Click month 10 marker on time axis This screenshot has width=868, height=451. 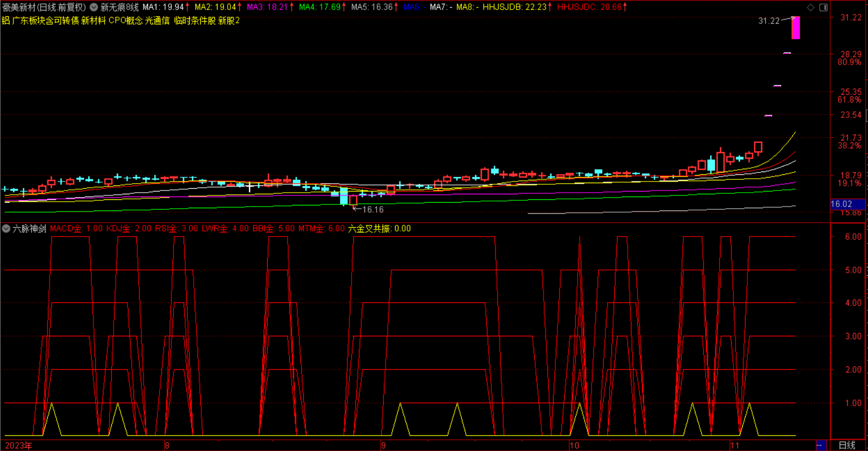point(574,445)
